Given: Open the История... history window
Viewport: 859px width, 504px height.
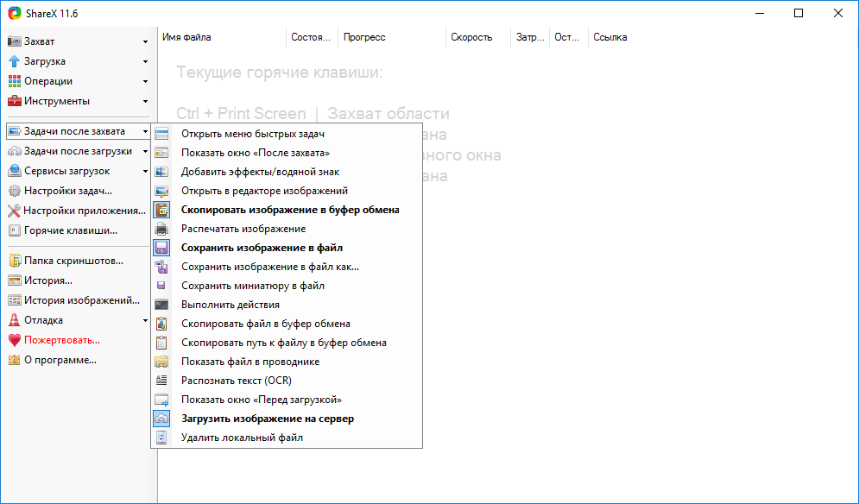Looking at the screenshot, I should click(79, 280).
